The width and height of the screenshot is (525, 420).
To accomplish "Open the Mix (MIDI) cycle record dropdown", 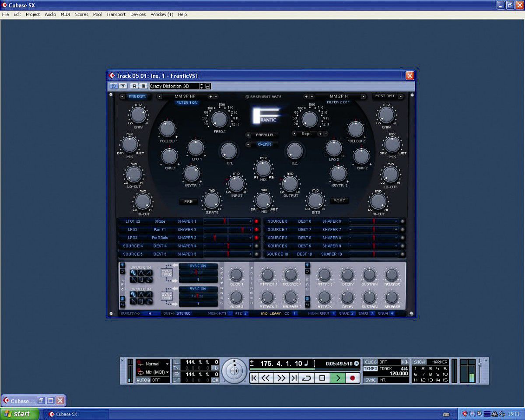I will (153, 372).
